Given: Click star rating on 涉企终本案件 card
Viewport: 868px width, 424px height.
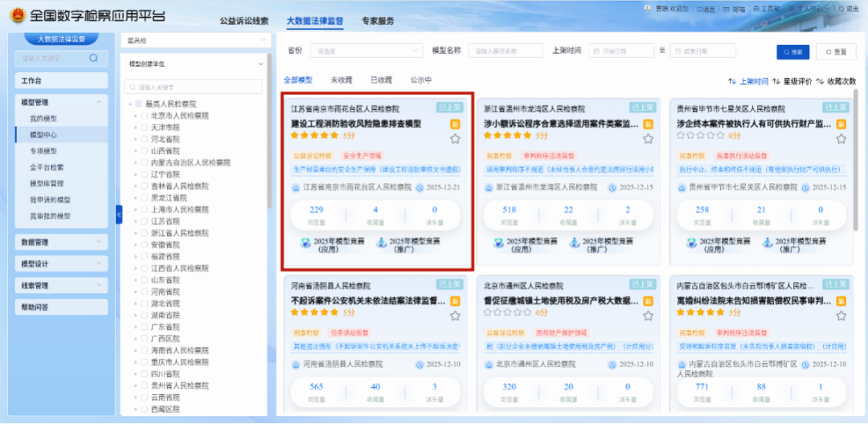Looking at the screenshot, I should (x=701, y=135).
